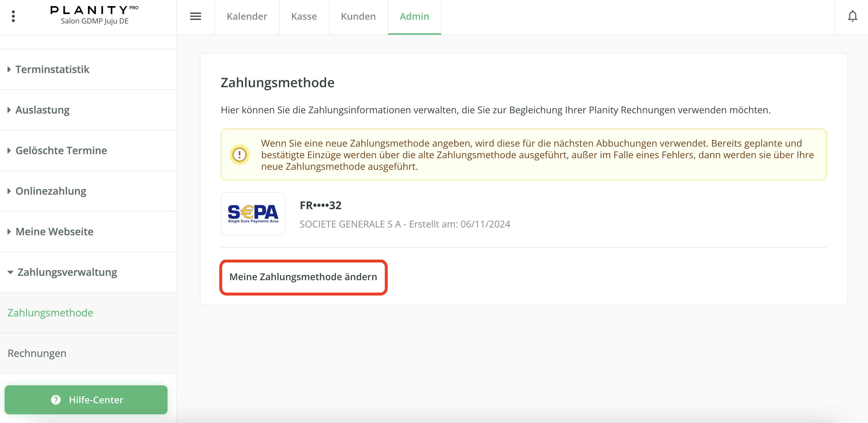Open the Kunden tab
868x423 pixels.
click(x=358, y=16)
